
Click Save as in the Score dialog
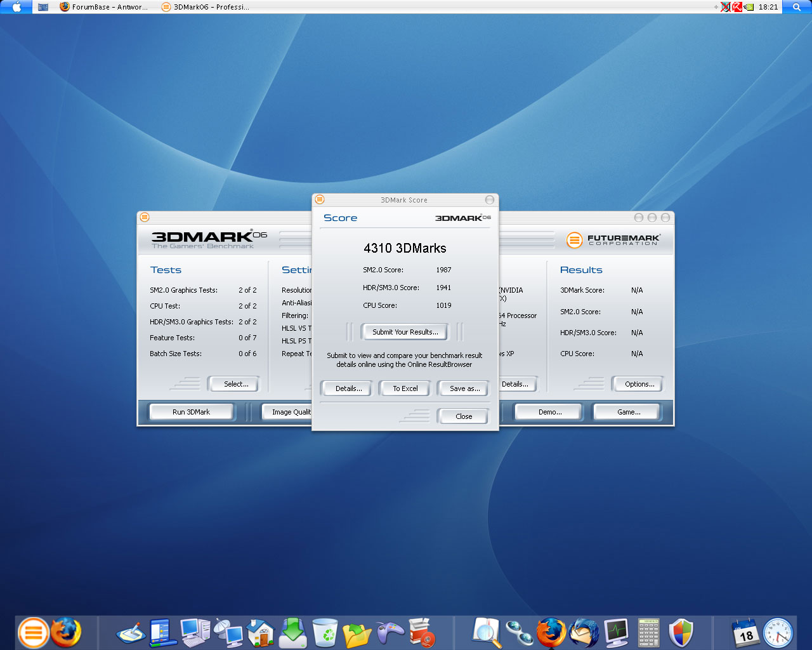(x=464, y=388)
